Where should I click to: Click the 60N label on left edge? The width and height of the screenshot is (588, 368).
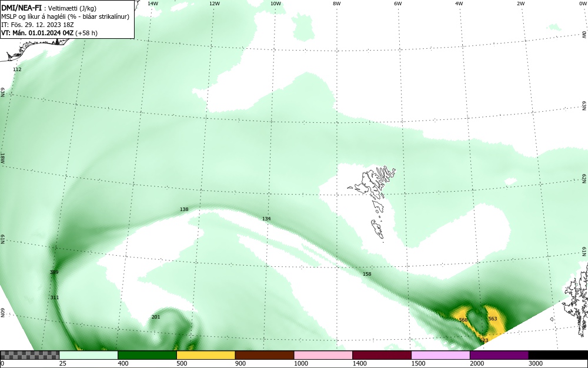[2, 313]
